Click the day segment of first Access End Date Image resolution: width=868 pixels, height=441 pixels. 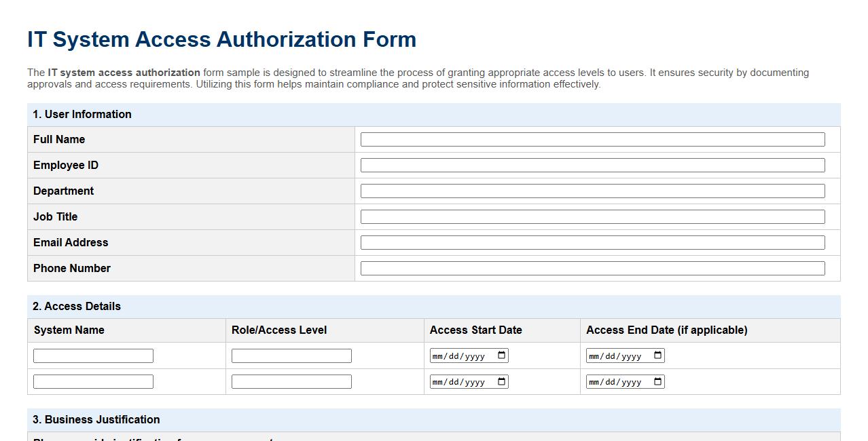coord(611,355)
